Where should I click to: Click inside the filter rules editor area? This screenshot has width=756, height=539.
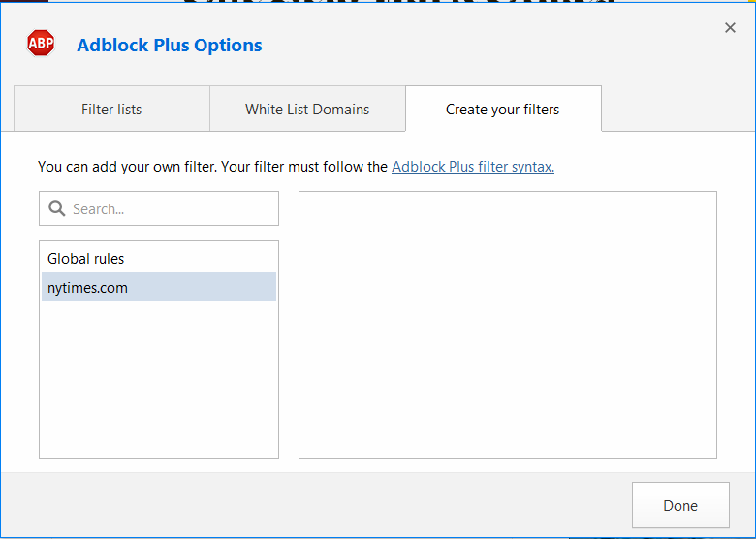coord(508,325)
